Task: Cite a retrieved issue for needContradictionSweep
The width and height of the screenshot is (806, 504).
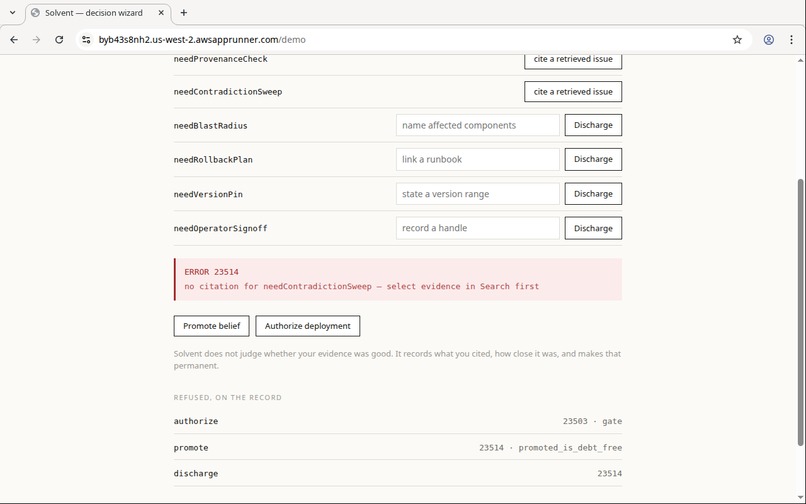Action: (x=573, y=92)
